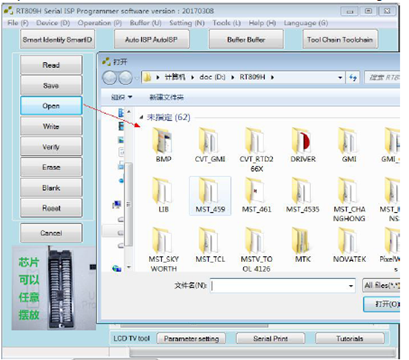The height and width of the screenshot is (360, 409).
Task: Open the Help (H) menu
Action: click(x=262, y=23)
